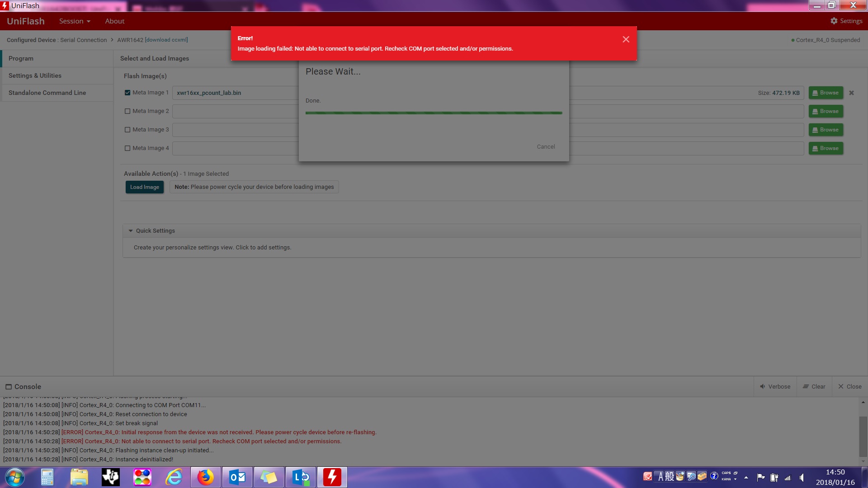The width and height of the screenshot is (868, 488).
Task: Open Texas Instruments app in taskbar
Action: [x=111, y=477]
